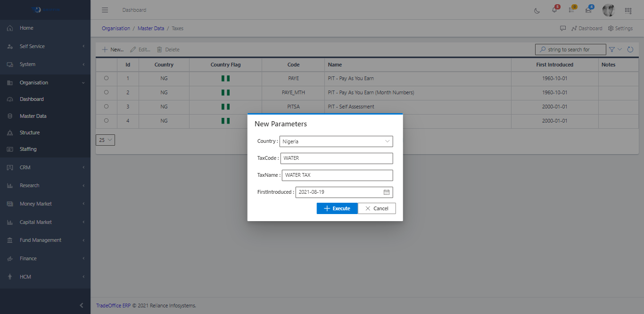This screenshot has height=314, width=644.
Task: Open the mail envelope icon
Action: tap(588, 10)
